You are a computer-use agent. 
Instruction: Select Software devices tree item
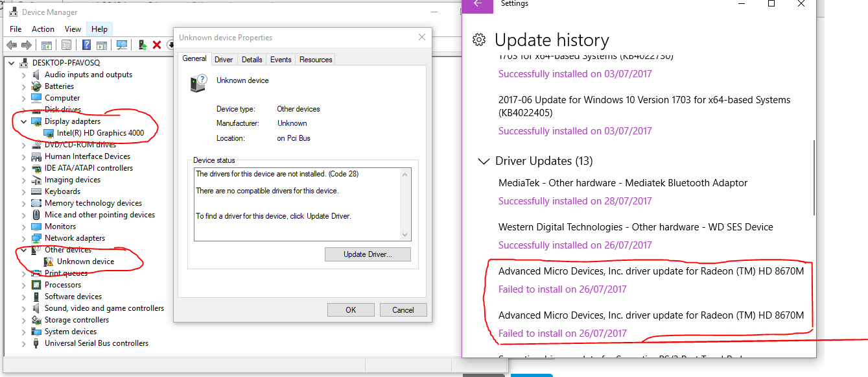click(x=73, y=297)
